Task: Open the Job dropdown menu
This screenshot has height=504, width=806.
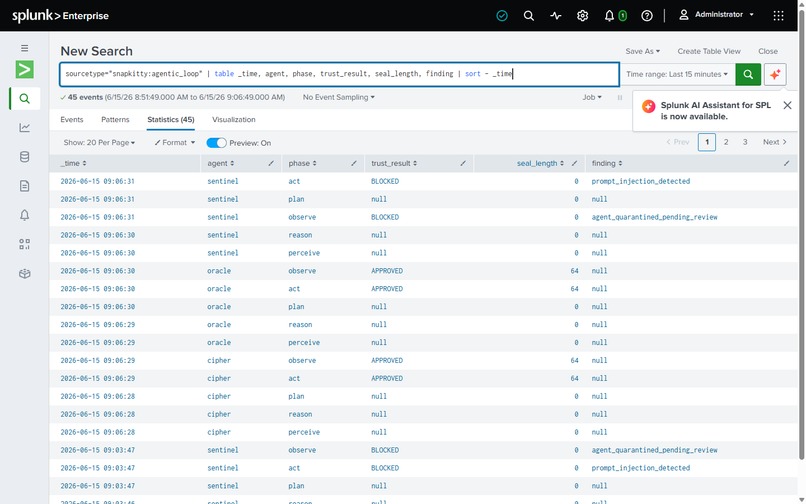Action: [x=592, y=97]
